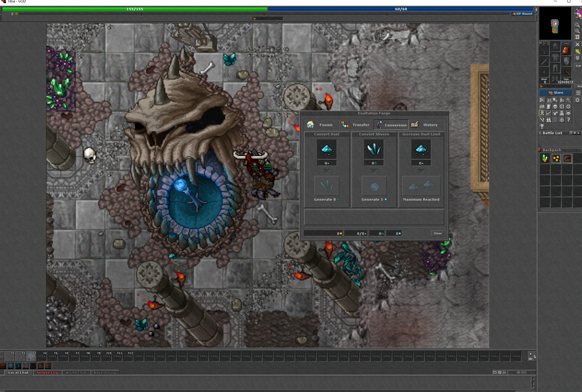Zoom in the minimap
The height and width of the screenshot is (392, 582).
[x=578, y=31]
